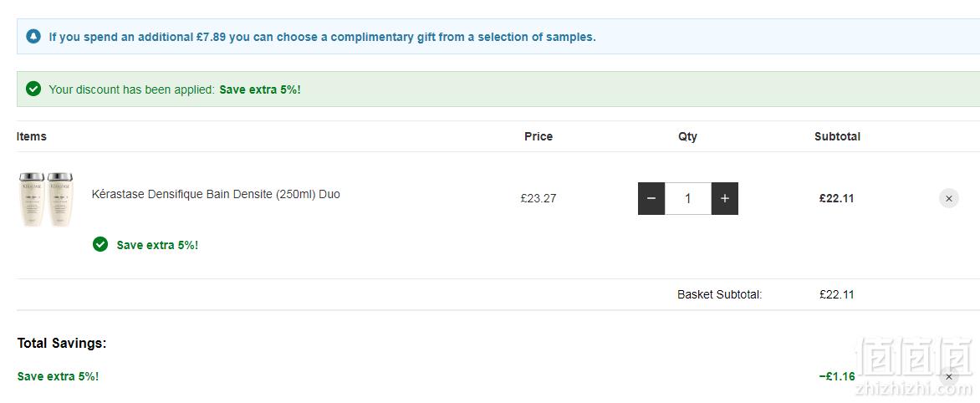Click the green checkmark in discount applied banner
Screen dimensions: 980x403
[x=33, y=89]
